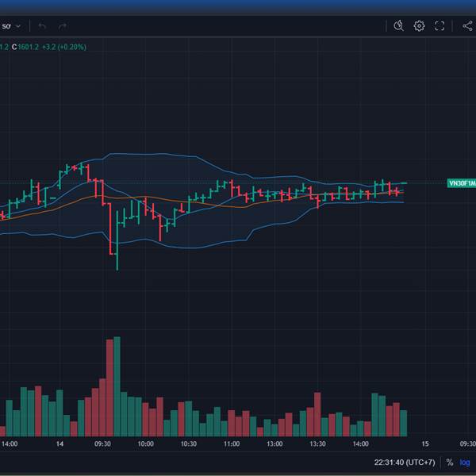Select the tallest red volume bar

(109, 388)
